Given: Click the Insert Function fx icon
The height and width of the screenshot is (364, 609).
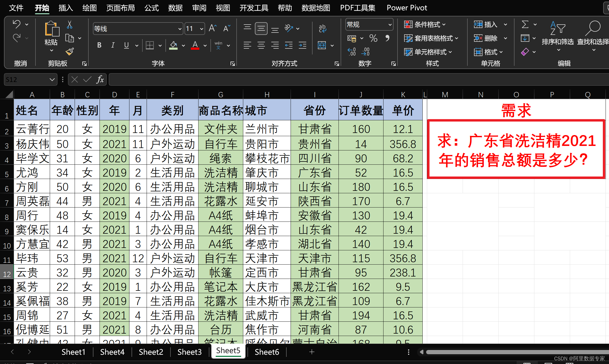Looking at the screenshot, I should [x=100, y=80].
